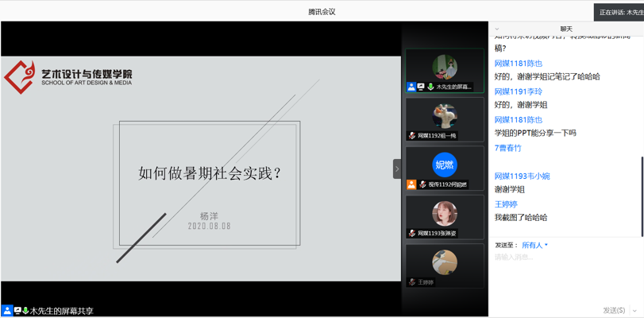Click green microphone icon on 木先生's video tile
644x318 pixels.
coord(430,87)
